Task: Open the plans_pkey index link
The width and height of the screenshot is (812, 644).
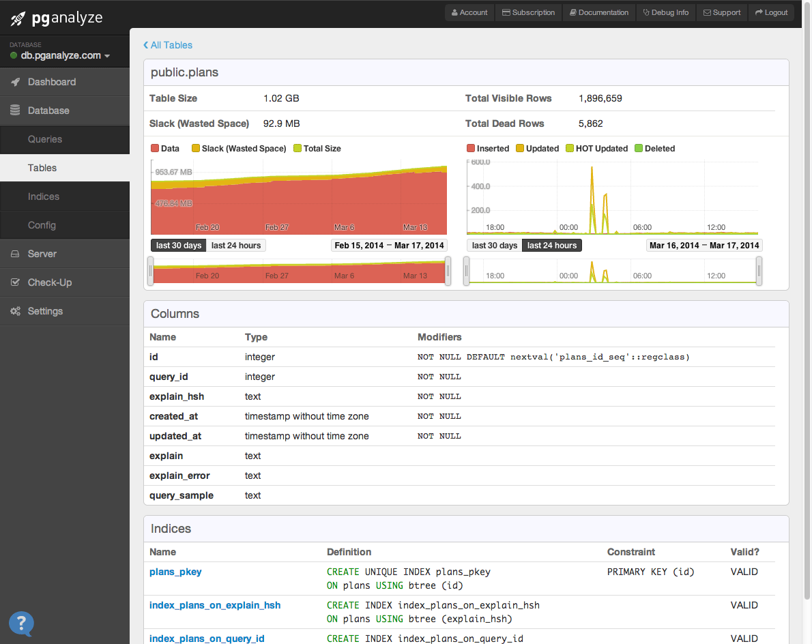Action: [x=175, y=572]
